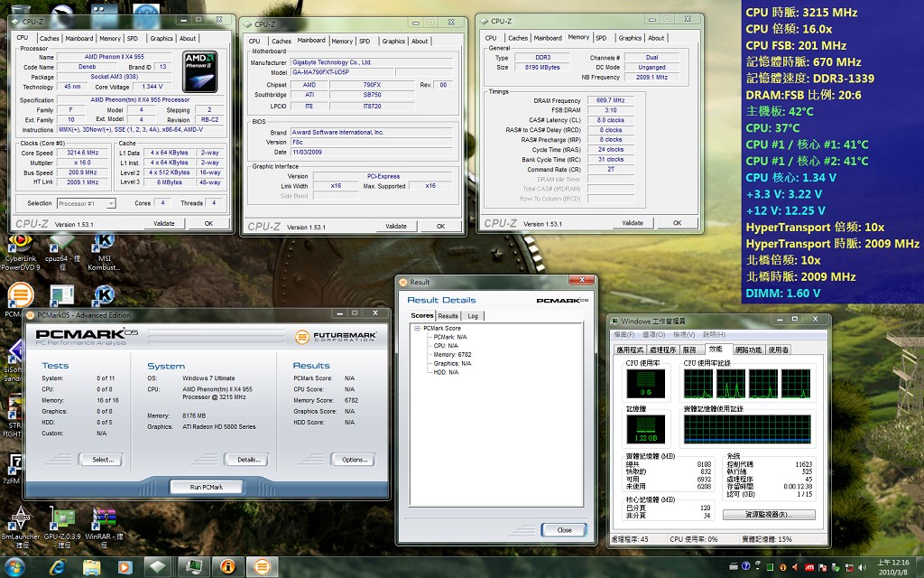
Task: Click the ATI icon in the system tray
Action: [x=809, y=567]
